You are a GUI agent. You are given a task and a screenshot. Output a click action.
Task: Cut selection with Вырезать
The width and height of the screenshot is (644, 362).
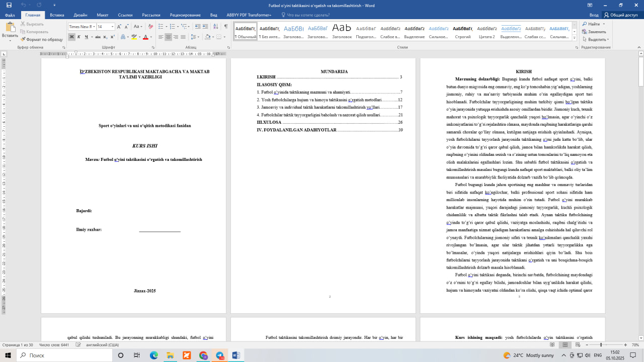pos(32,24)
